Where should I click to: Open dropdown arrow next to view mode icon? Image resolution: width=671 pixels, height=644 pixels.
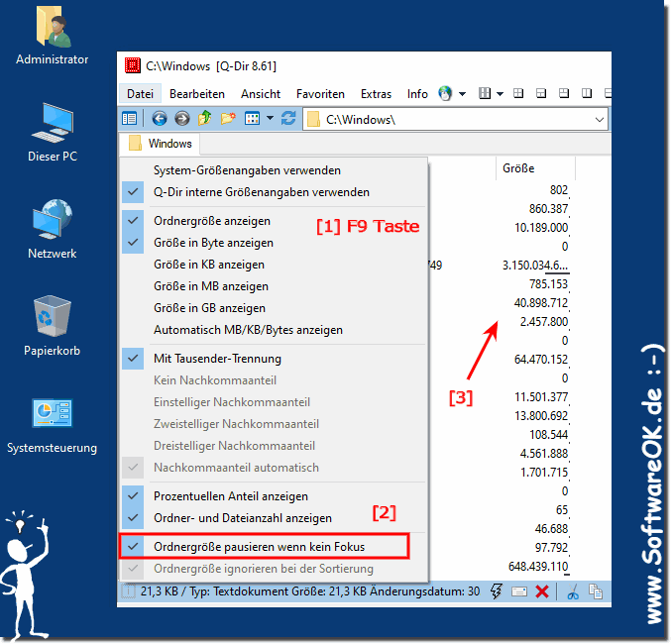coord(270,118)
